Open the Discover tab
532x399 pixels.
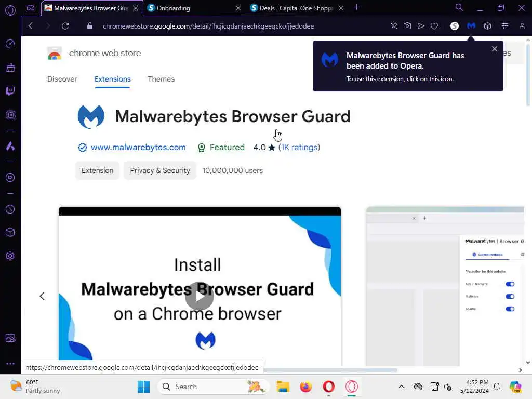point(62,79)
